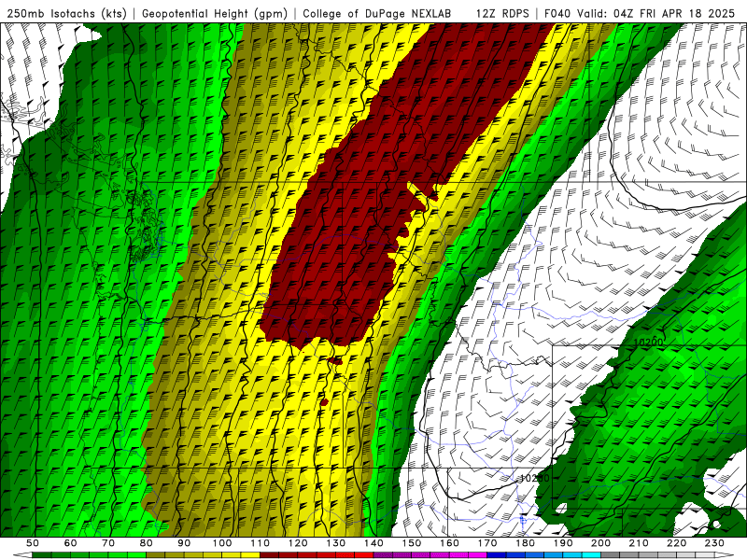The width and height of the screenshot is (747, 560).
Task: Select the dark blue swatch just after 170
Action: pos(497,554)
